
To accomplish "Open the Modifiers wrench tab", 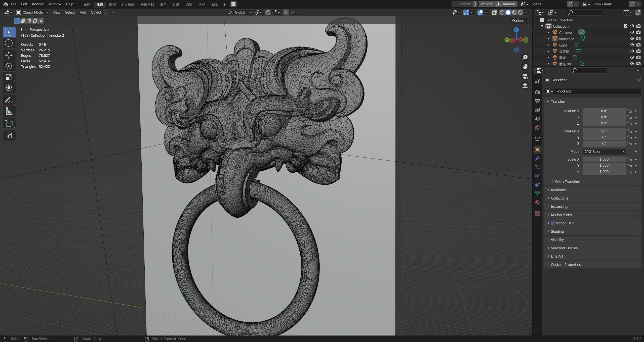I will point(537,159).
